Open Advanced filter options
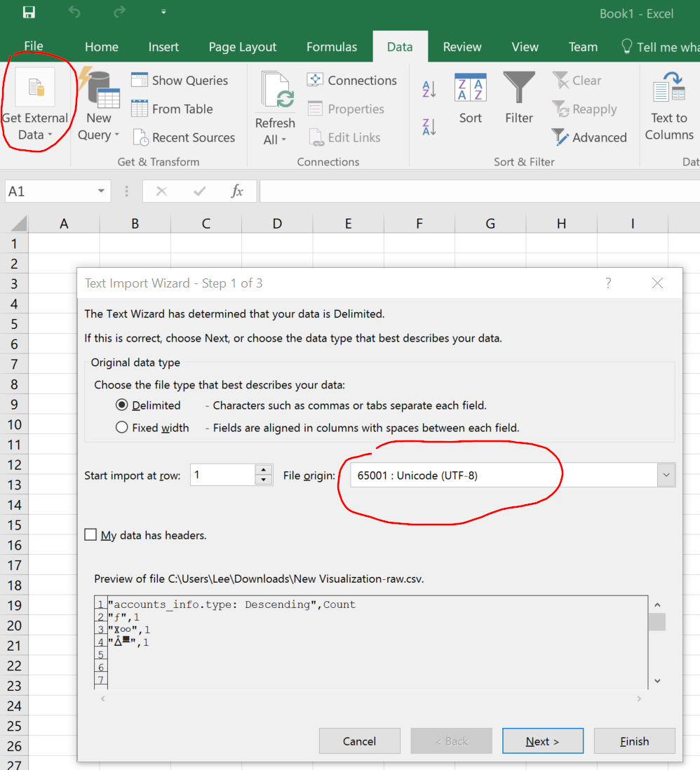Screen dimensions: 700x770 pyautogui.click(x=589, y=137)
